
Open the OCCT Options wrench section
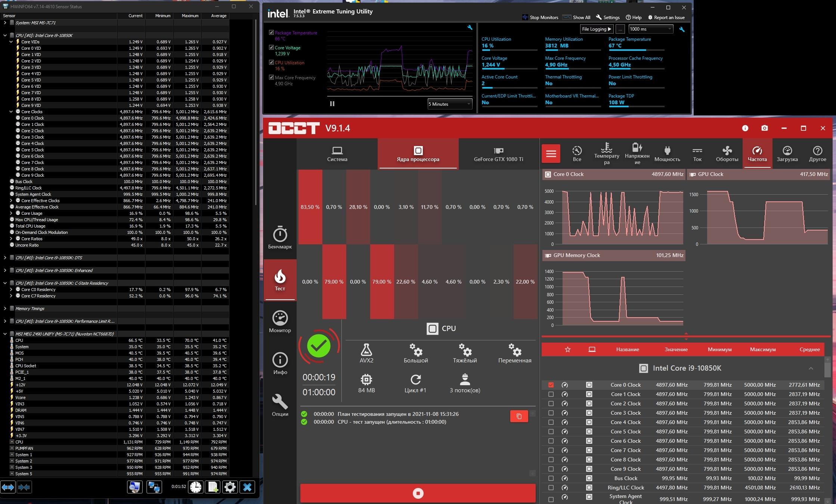[280, 405]
